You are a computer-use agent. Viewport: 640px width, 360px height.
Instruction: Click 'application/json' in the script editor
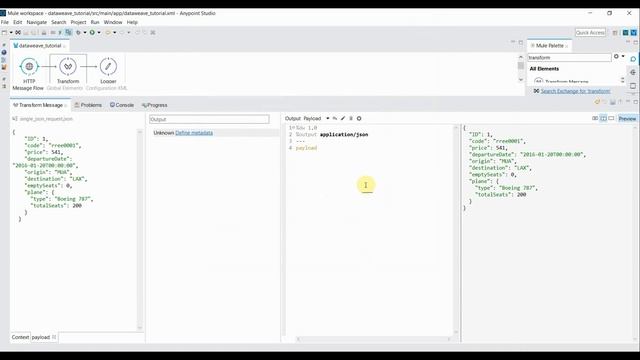tap(344, 134)
